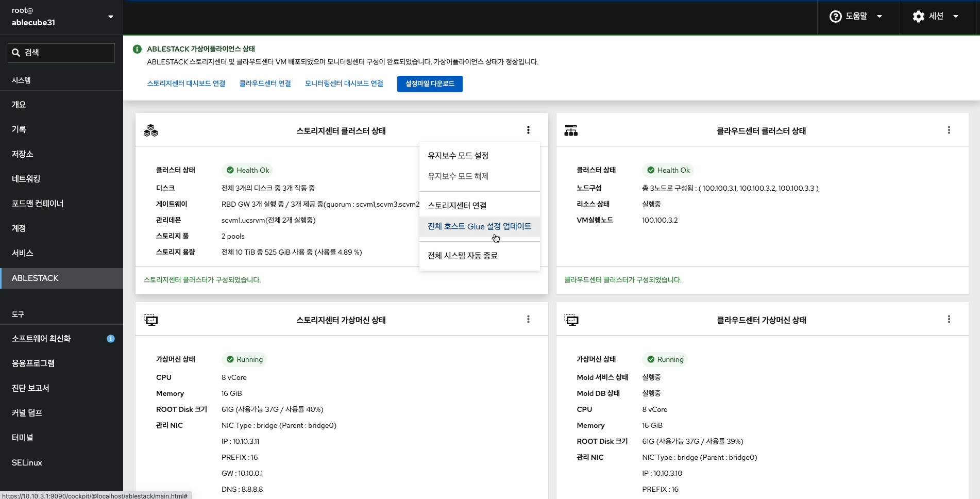Open the storage center cluster kebab menu

(x=528, y=130)
